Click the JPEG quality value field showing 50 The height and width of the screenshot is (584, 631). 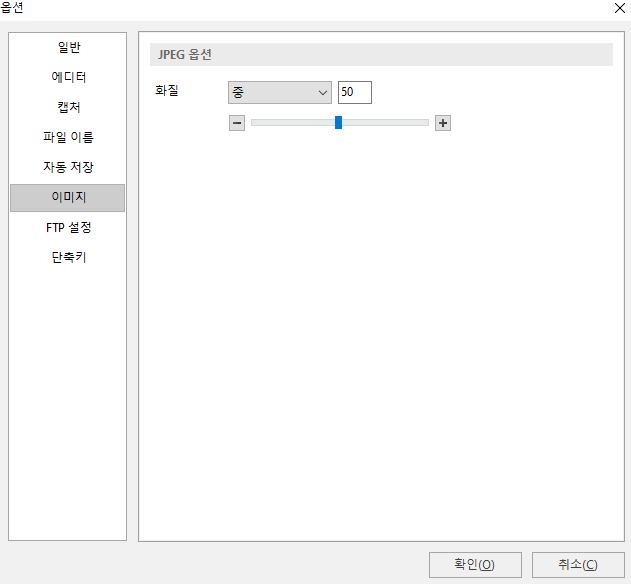point(355,93)
